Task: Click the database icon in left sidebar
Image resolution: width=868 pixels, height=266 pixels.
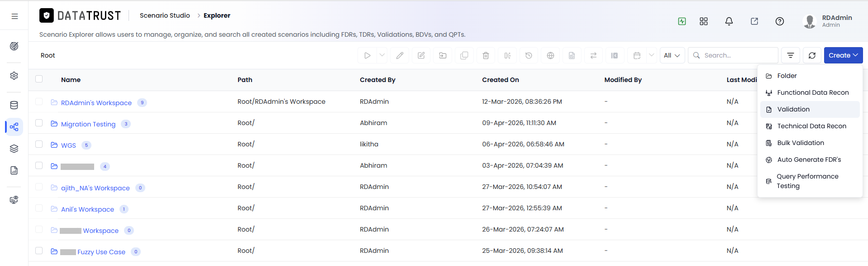Action: coord(14,105)
